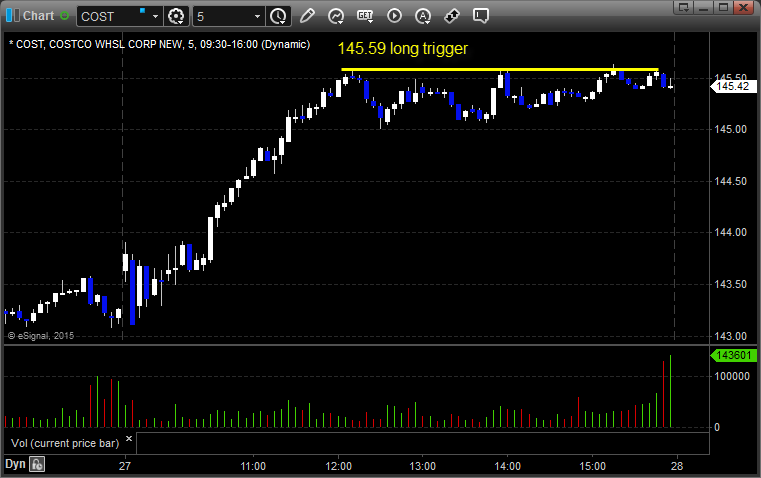This screenshot has height=478, width=761.
Task: Click the green 143601 volume marker
Action: click(733, 355)
